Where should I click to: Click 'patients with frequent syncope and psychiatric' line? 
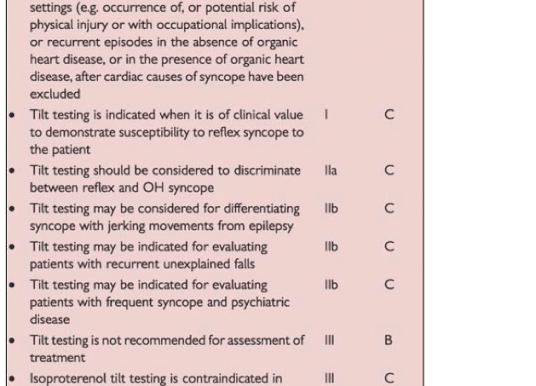pos(160,302)
